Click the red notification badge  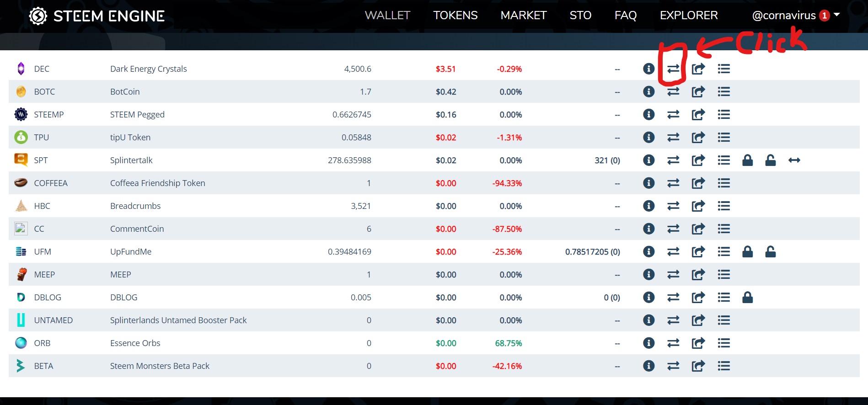click(824, 16)
